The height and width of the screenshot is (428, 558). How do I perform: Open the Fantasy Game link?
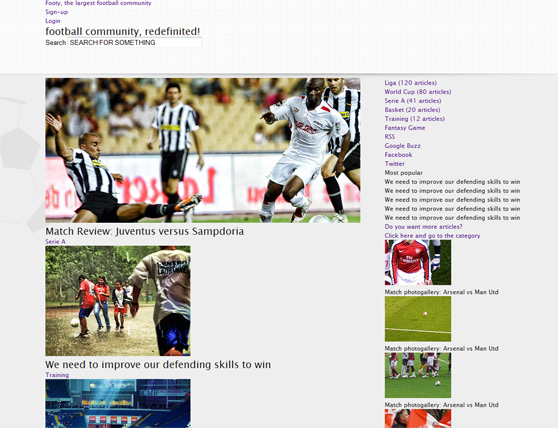(405, 128)
